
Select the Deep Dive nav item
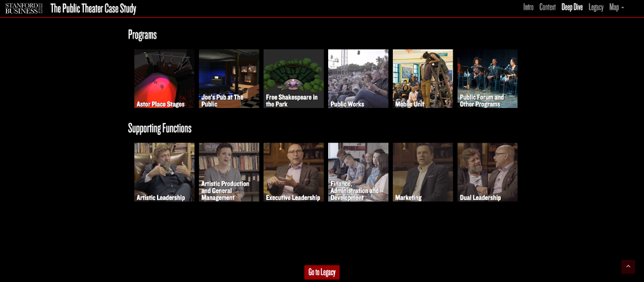click(572, 8)
